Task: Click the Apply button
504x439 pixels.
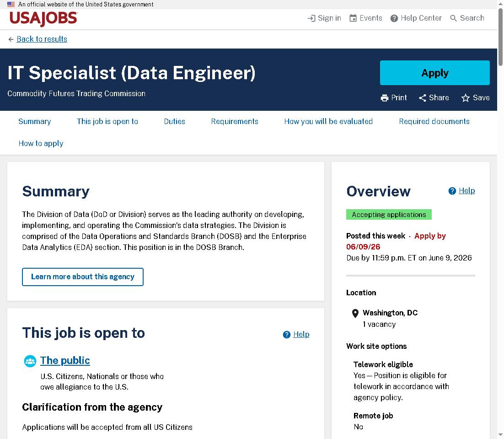Action: [x=434, y=73]
